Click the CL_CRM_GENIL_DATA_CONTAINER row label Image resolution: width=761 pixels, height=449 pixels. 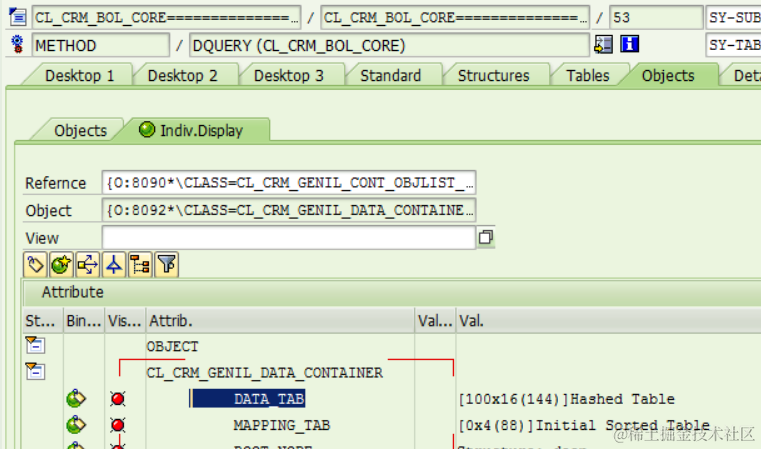(x=265, y=372)
